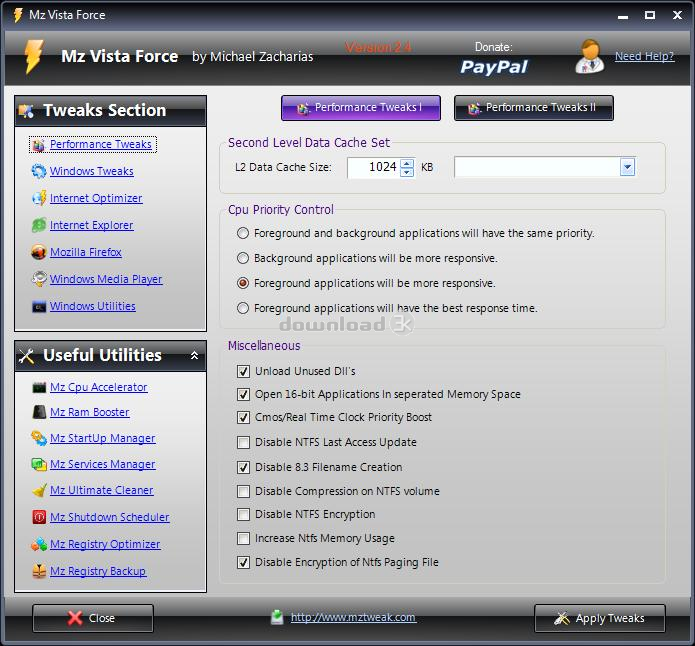Collapse the Useful Utilities panel

(x=194, y=356)
